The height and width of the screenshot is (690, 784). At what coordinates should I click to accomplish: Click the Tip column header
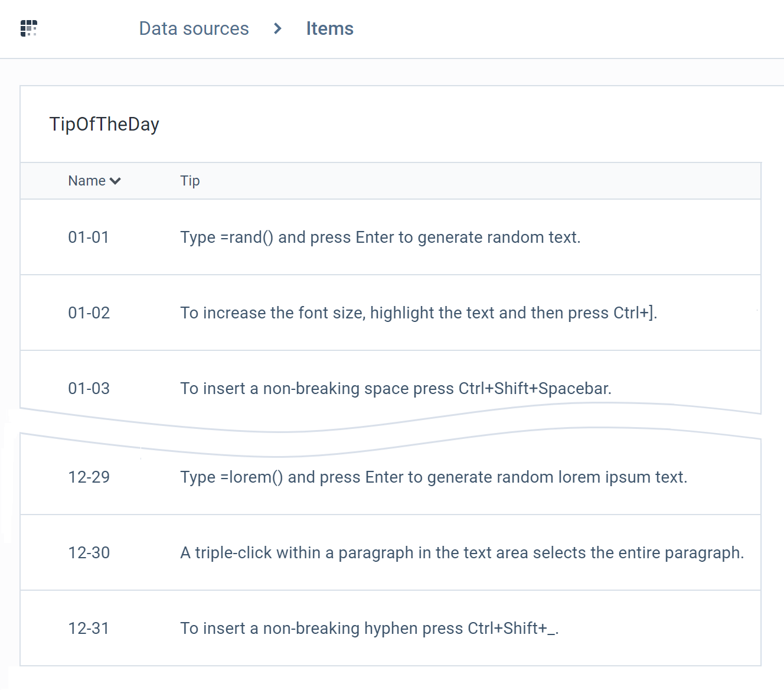coord(190,181)
